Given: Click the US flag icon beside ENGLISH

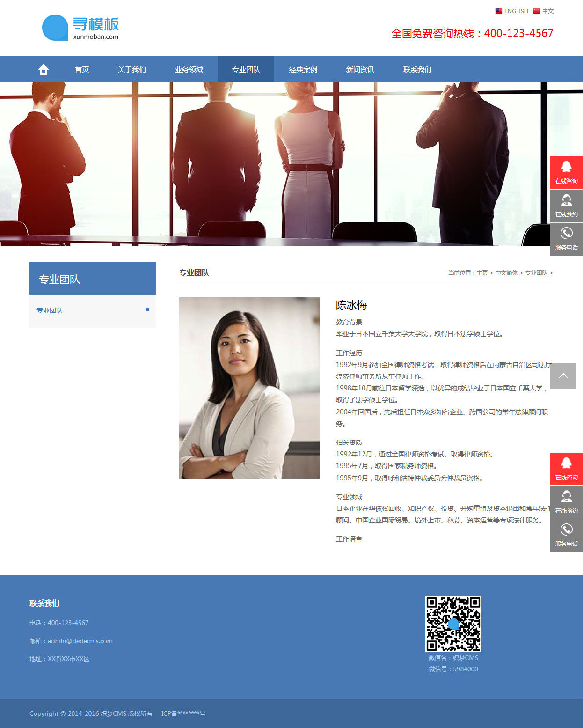Looking at the screenshot, I should tap(499, 11).
